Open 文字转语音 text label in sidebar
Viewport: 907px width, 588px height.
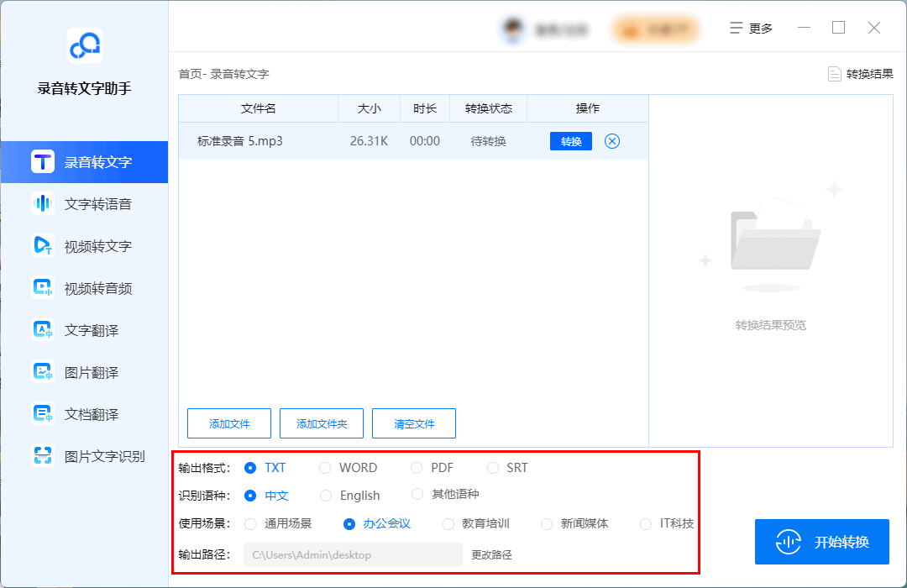[97, 204]
